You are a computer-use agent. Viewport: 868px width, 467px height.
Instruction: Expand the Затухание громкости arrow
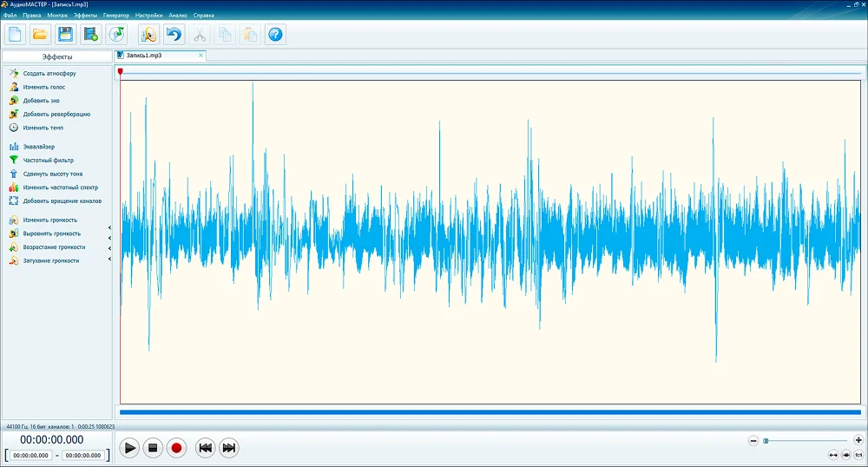point(109,260)
